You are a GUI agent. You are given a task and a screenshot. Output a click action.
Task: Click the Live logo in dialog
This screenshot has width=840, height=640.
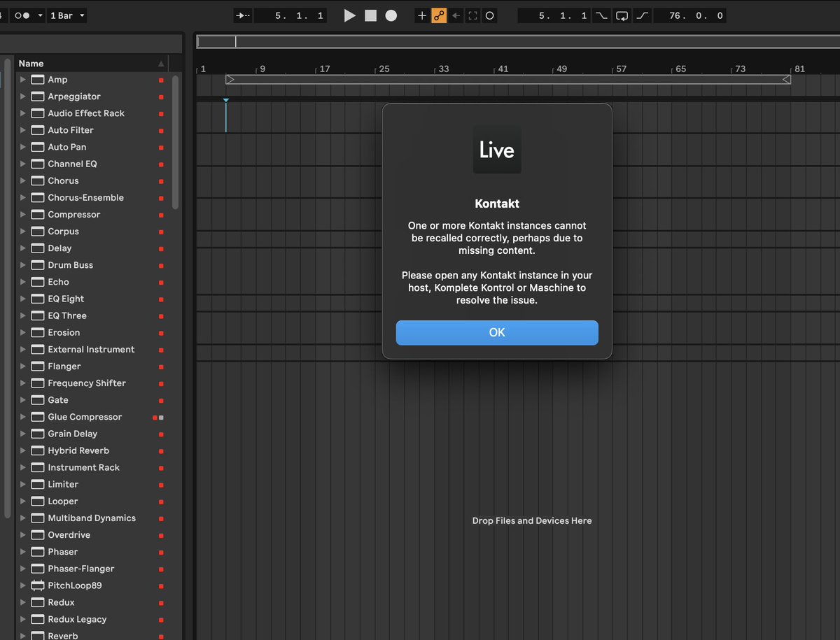click(x=497, y=150)
